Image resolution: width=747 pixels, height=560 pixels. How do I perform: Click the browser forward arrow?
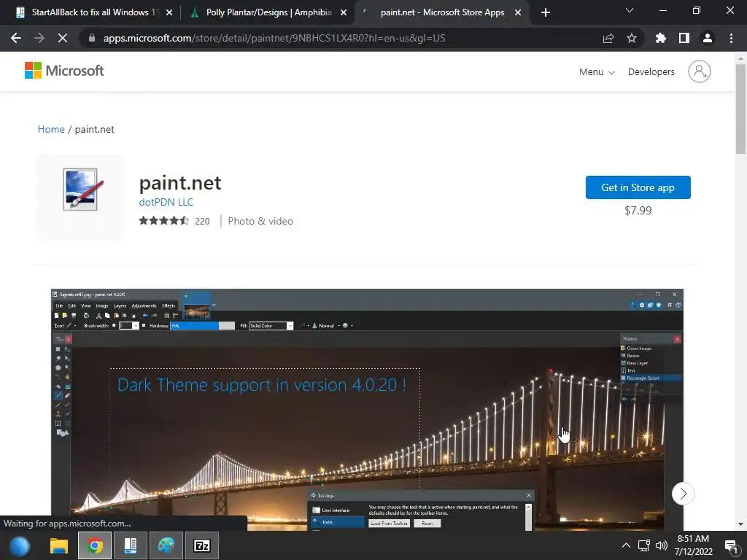(39, 38)
